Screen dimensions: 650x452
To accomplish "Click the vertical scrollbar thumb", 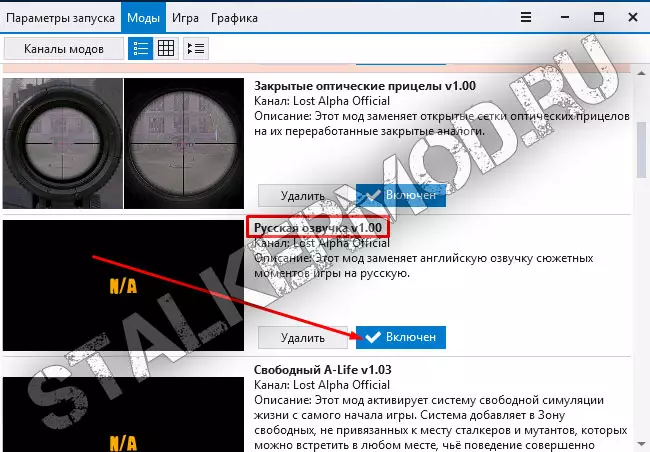I will 641,150.
